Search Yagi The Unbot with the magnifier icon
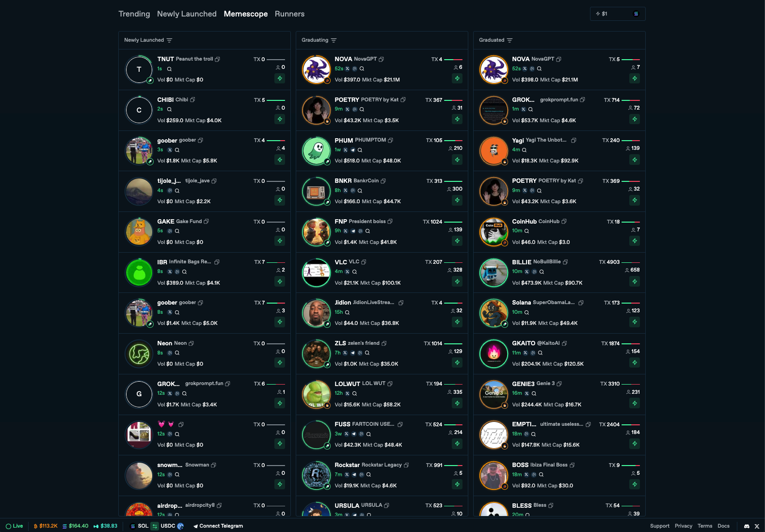765x532 pixels. coord(524,150)
